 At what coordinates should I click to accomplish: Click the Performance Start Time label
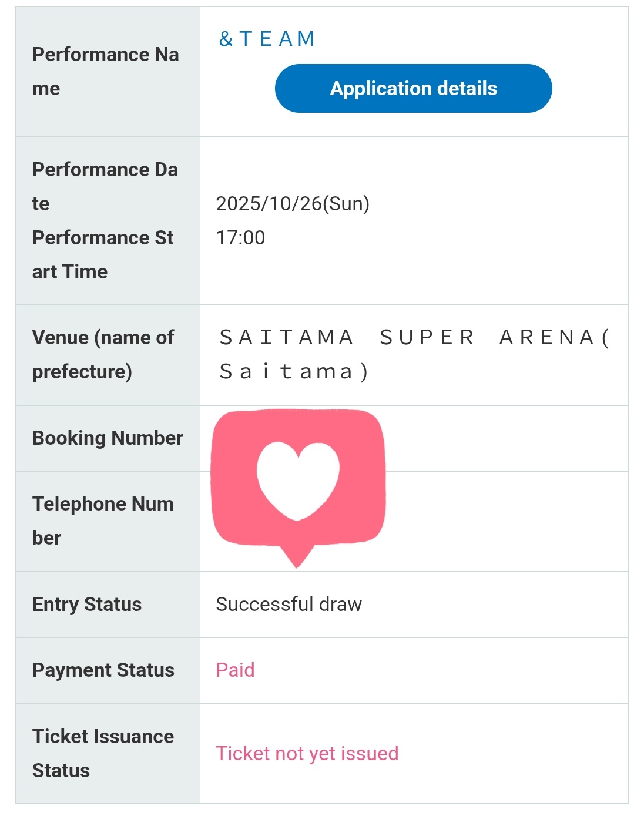(x=103, y=254)
